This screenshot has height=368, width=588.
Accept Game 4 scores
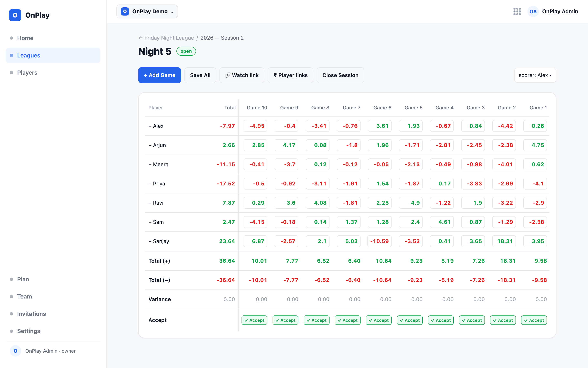[x=441, y=320]
